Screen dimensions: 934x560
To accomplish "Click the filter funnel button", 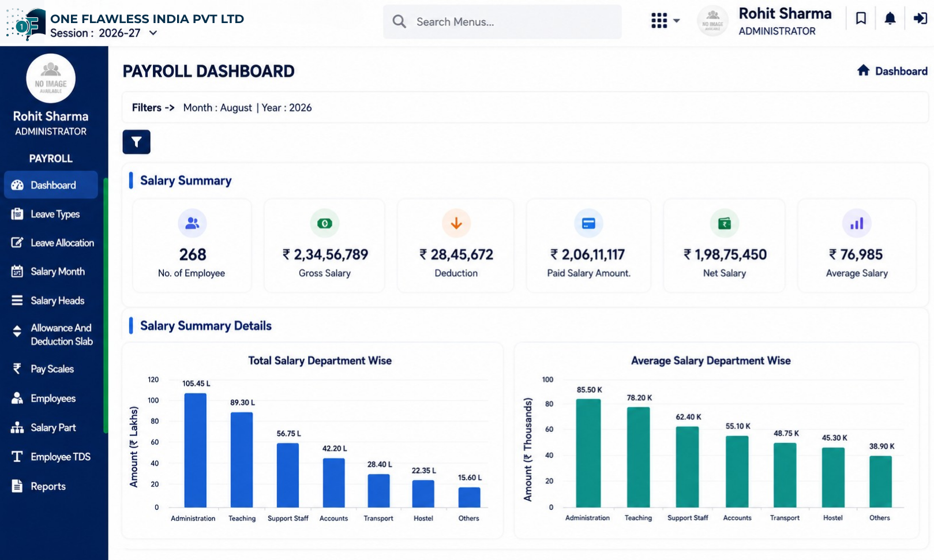I will tap(136, 142).
